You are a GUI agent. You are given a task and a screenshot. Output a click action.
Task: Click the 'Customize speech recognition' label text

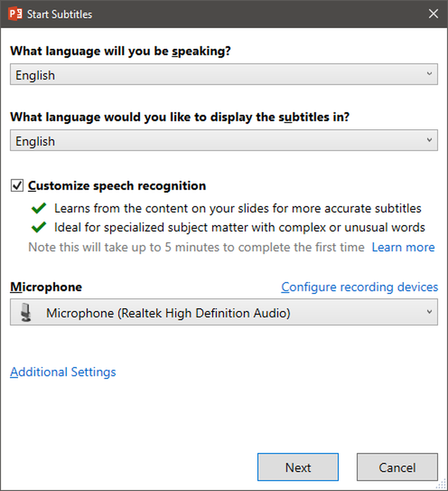(x=117, y=186)
